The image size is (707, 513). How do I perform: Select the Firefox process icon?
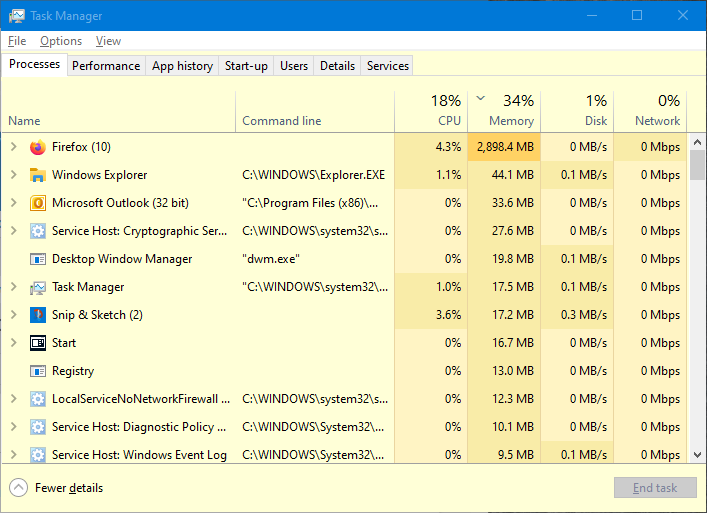coord(38,147)
